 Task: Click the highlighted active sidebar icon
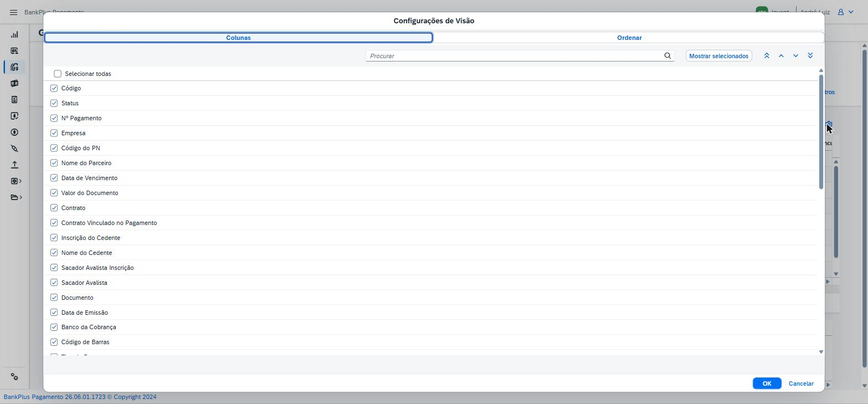pos(14,67)
